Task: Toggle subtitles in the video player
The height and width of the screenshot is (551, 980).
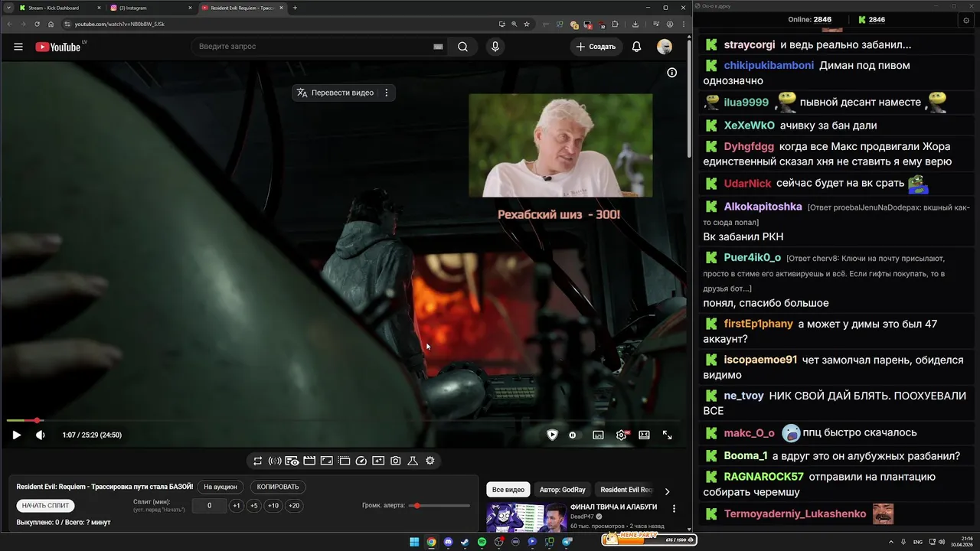Action: [x=598, y=435]
